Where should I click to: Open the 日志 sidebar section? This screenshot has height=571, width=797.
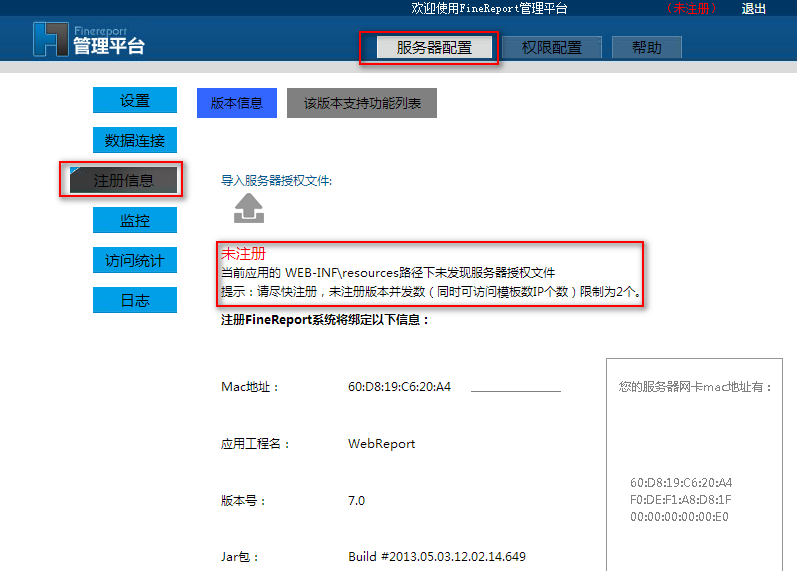coord(135,300)
